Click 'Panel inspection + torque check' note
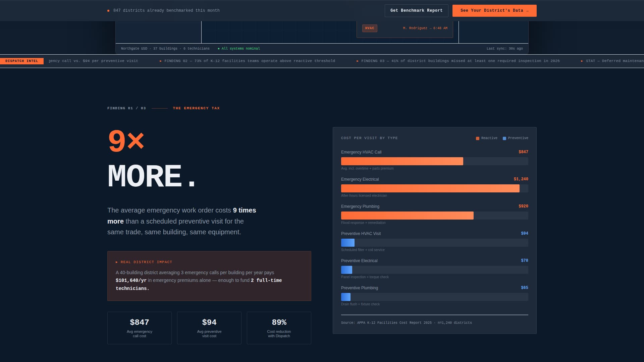This screenshot has height=362, width=644. 365,277
